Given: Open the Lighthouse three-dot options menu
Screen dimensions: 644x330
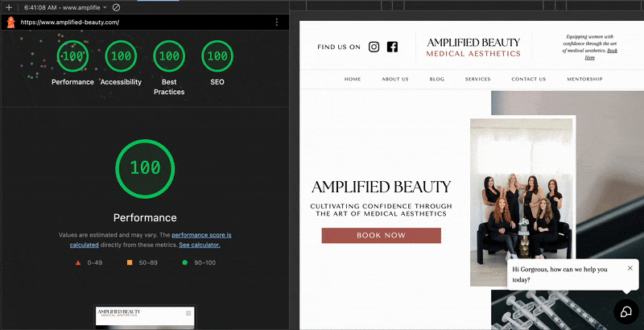Looking at the screenshot, I should [x=276, y=23].
